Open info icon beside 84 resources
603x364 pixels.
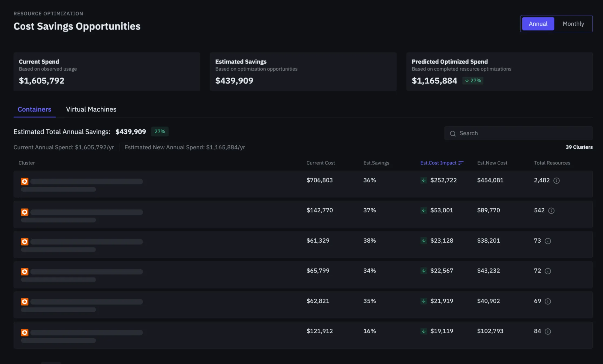click(548, 332)
